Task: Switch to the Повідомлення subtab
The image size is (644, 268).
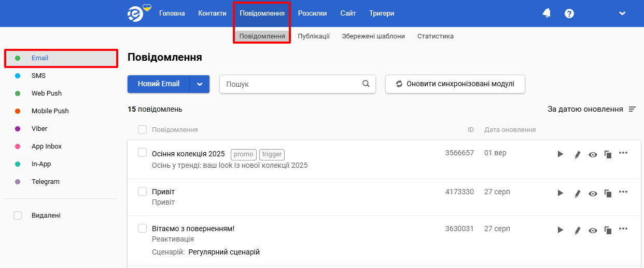Action: (x=262, y=36)
